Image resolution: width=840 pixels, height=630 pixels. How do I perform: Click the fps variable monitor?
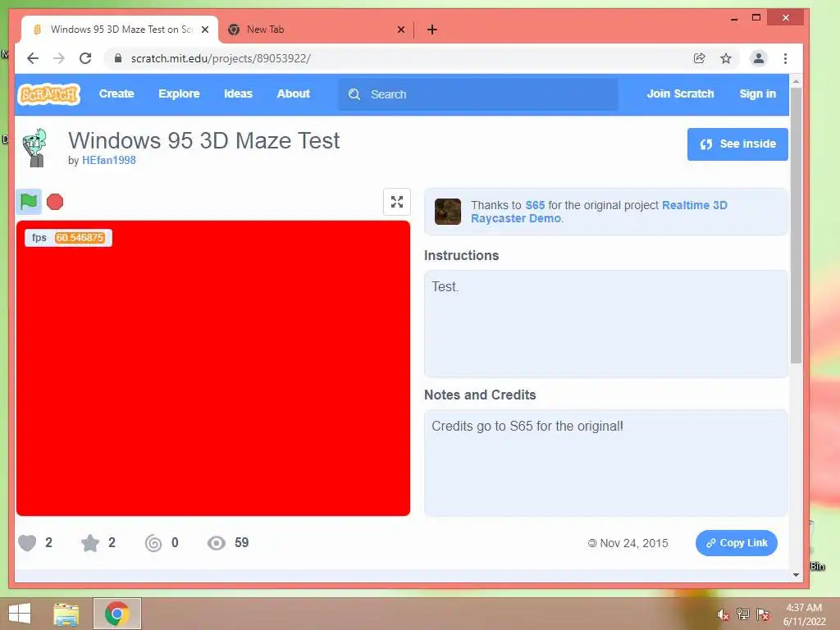[x=69, y=238]
